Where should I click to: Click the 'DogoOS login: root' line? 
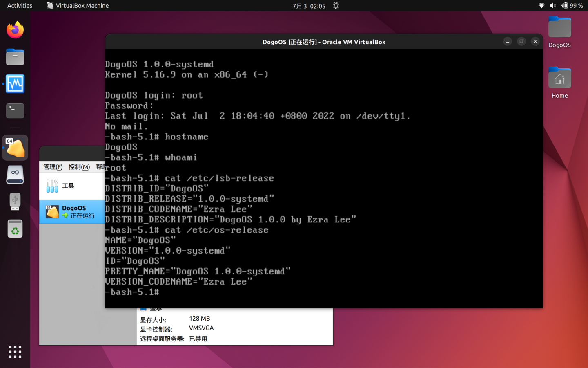coord(154,95)
